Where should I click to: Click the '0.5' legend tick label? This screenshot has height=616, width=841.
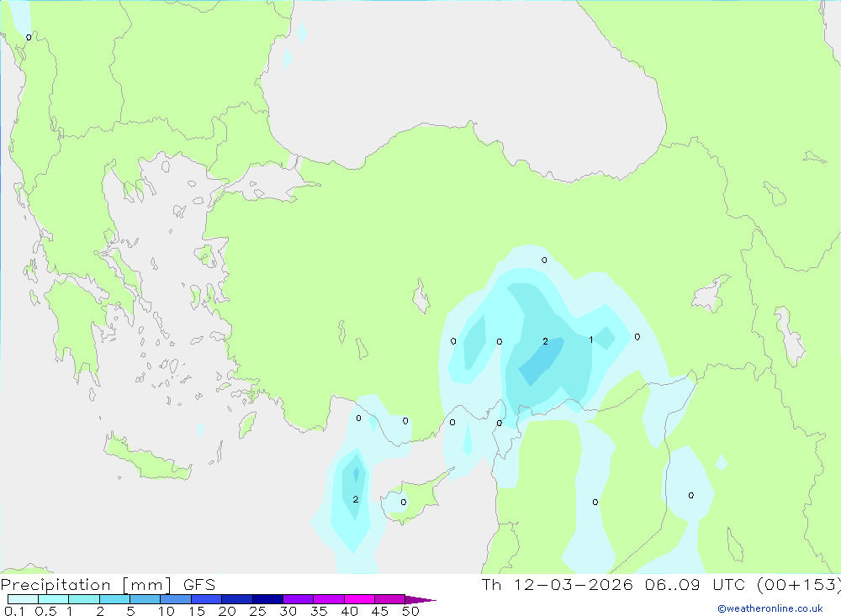45,611
